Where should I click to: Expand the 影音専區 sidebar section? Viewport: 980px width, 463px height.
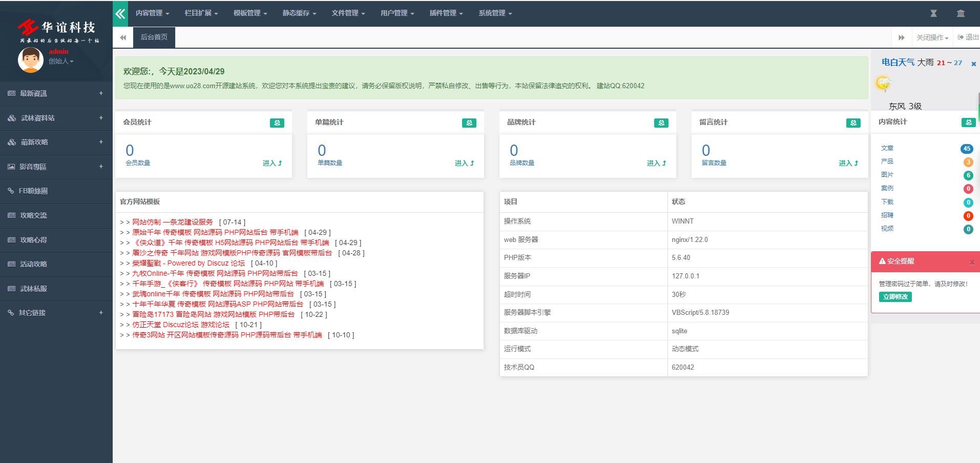click(x=56, y=167)
